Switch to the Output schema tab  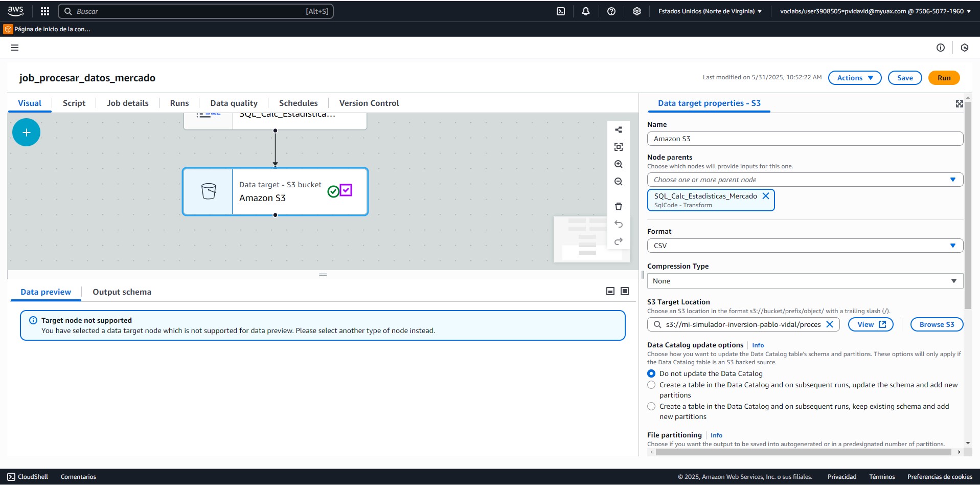pos(122,292)
